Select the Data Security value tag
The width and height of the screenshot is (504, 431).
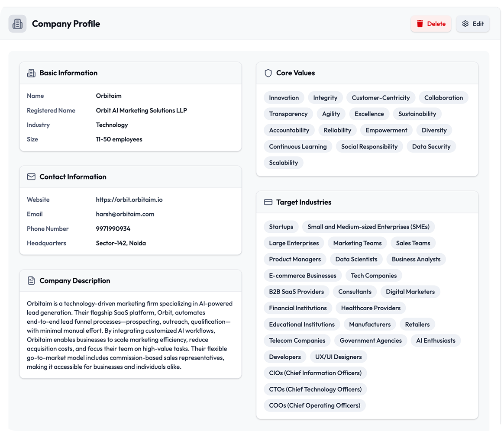pos(431,147)
